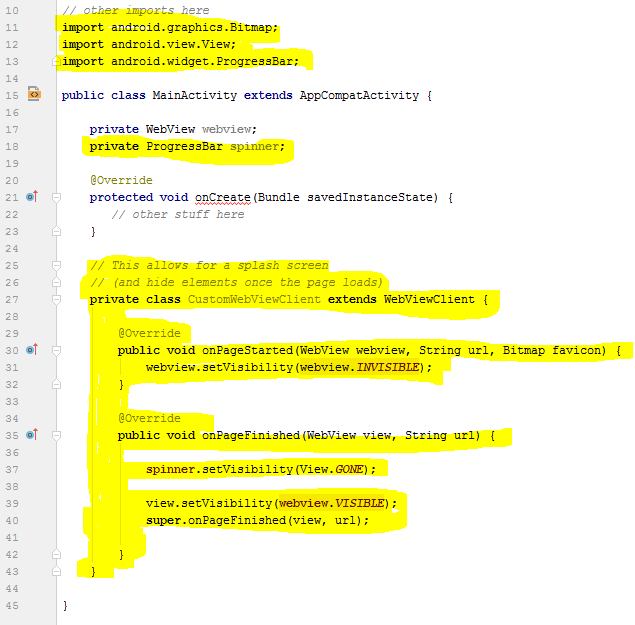The image size is (635, 625).
Task: Click the "spinner" field declaration on line 18
Action: 254,147
